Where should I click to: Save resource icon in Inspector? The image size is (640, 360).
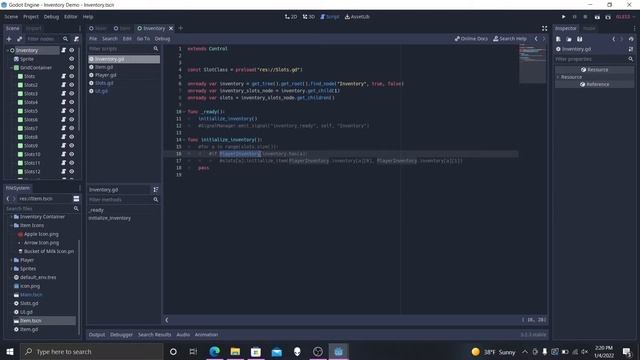(580, 39)
